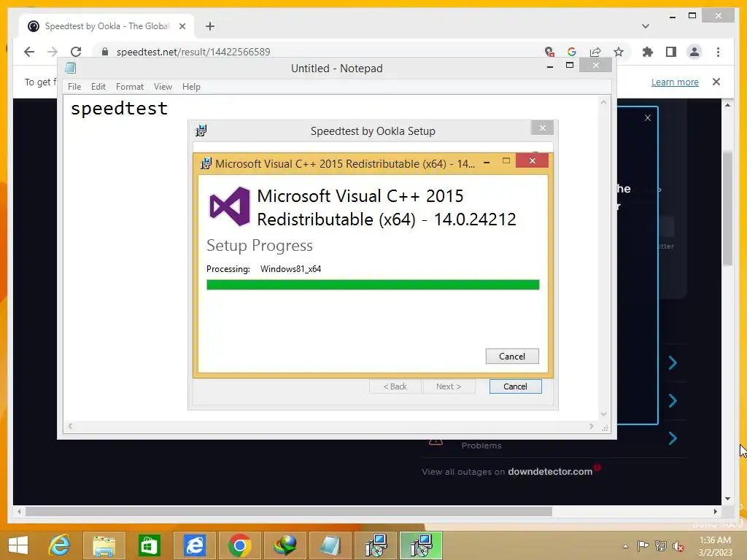Viewport: 747px width, 560px height.
Task: Click the downdetector.com link
Action: (x=550, y=472)
